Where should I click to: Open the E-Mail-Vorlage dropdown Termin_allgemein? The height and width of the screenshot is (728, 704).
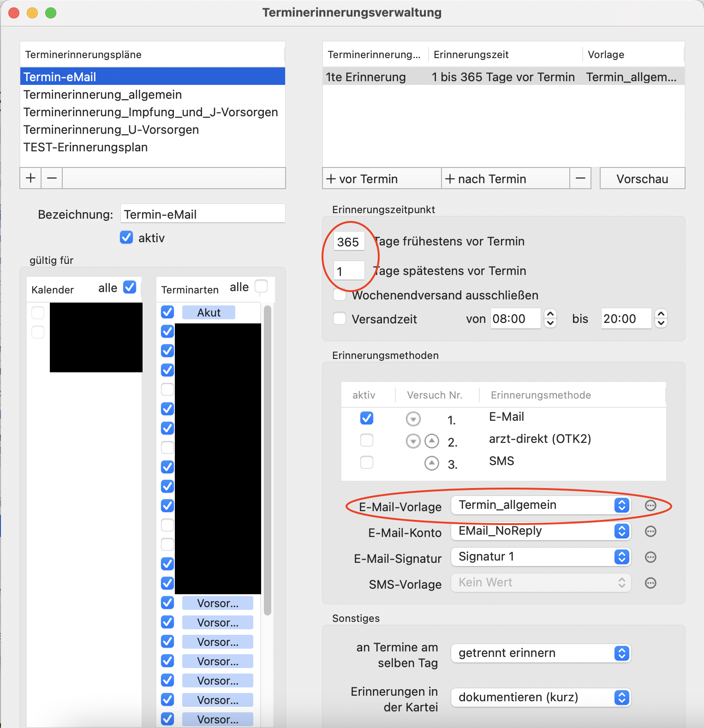(541, 505)
